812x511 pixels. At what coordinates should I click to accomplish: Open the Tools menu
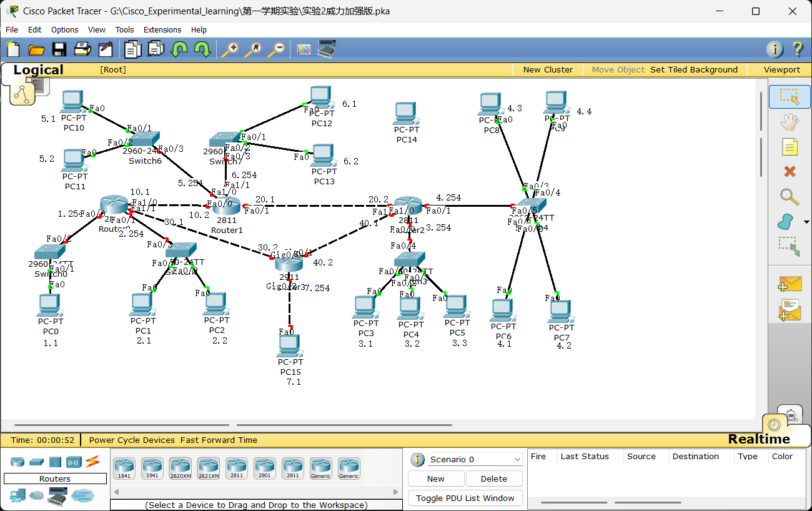click(x=125, y=29)
